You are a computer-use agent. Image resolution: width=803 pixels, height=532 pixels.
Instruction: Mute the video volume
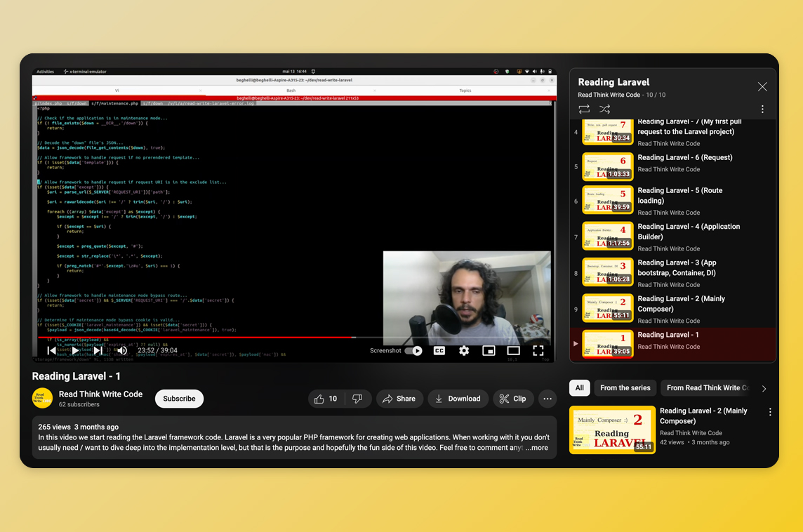[122, 351]
